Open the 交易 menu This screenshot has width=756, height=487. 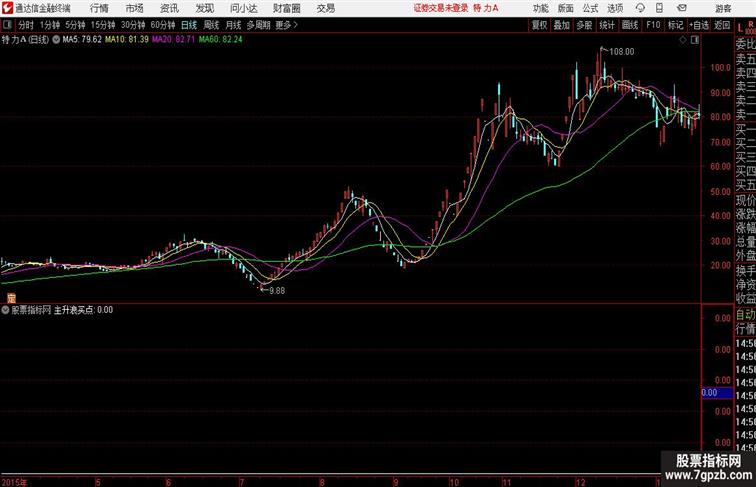point(325,8)
